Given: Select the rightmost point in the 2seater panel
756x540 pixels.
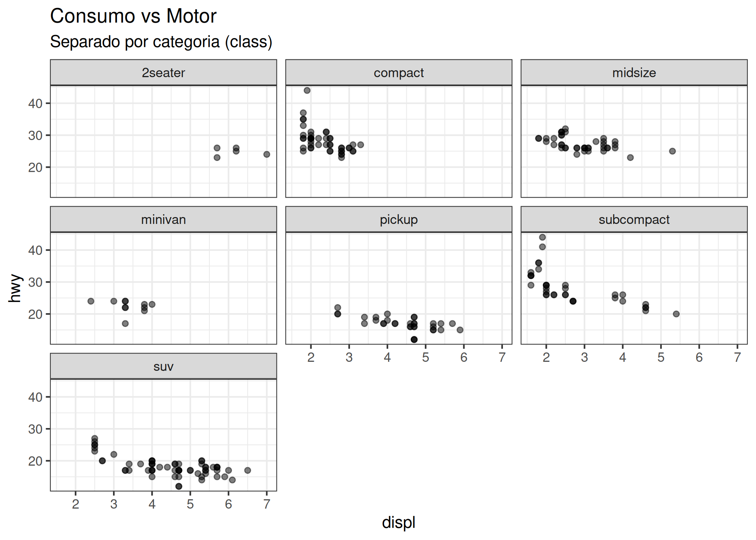Looking at the screenshot, I should point(267,154).
